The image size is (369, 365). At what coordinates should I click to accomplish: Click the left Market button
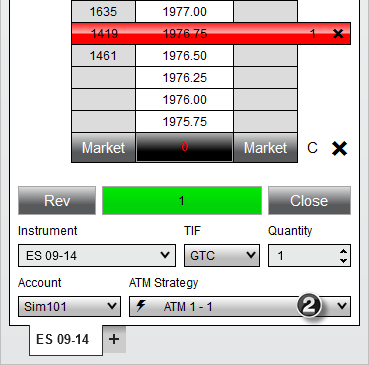click(x=103, y=148)
